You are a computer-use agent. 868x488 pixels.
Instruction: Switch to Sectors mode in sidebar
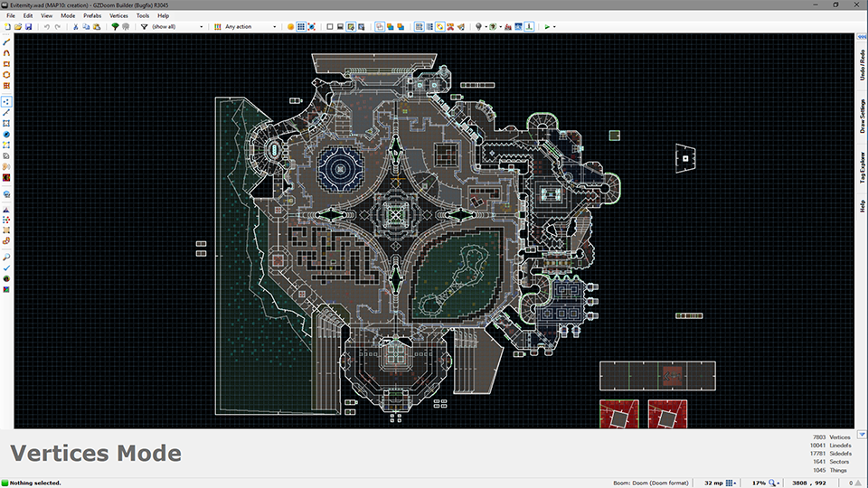click(x=6, y=124)
